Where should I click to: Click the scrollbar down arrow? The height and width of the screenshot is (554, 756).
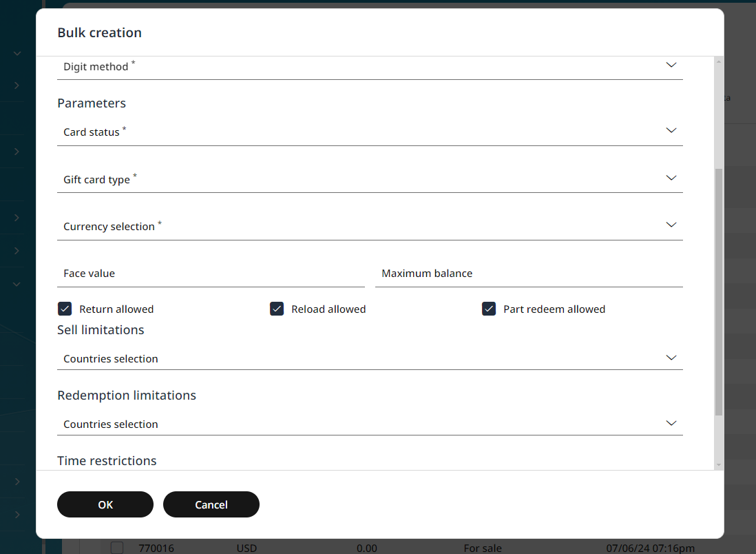click(718, 465)
